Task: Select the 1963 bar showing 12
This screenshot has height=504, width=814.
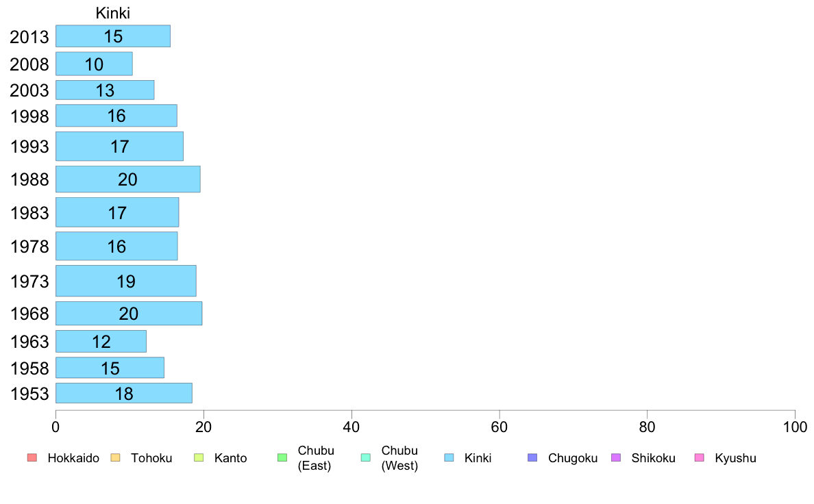Action: (x=101, y=341)
